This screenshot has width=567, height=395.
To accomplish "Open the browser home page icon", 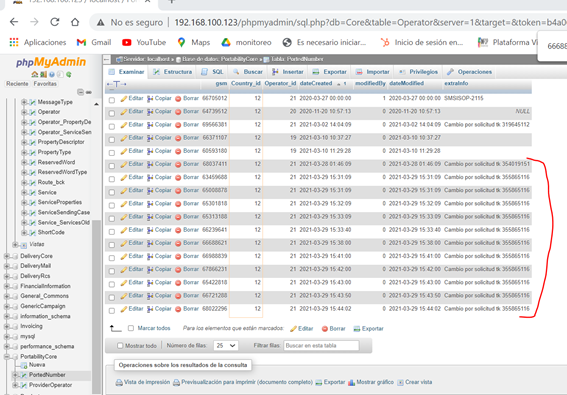I will (x=75, y=22).
